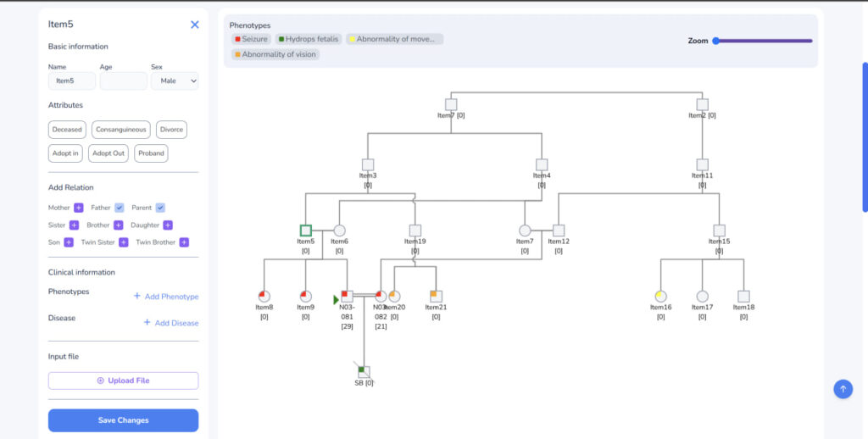This screenshot has width=868, height=439.
Task: Toggle the Divorce attribute
Action: [171, 130]
